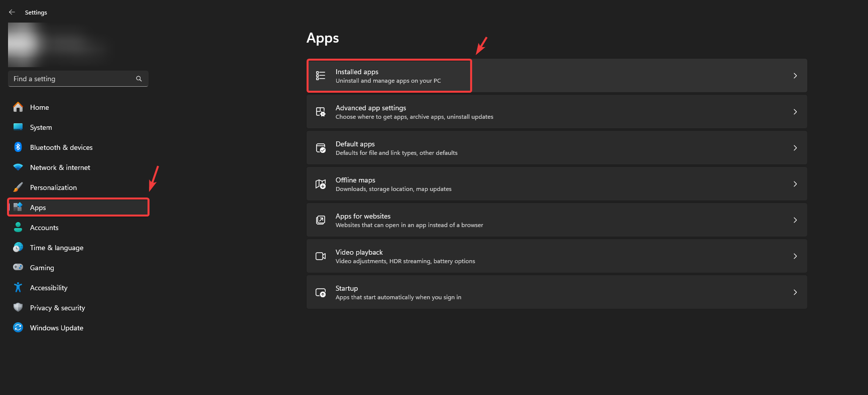
Task: Click the Startup icon
Action: point(321,292)
